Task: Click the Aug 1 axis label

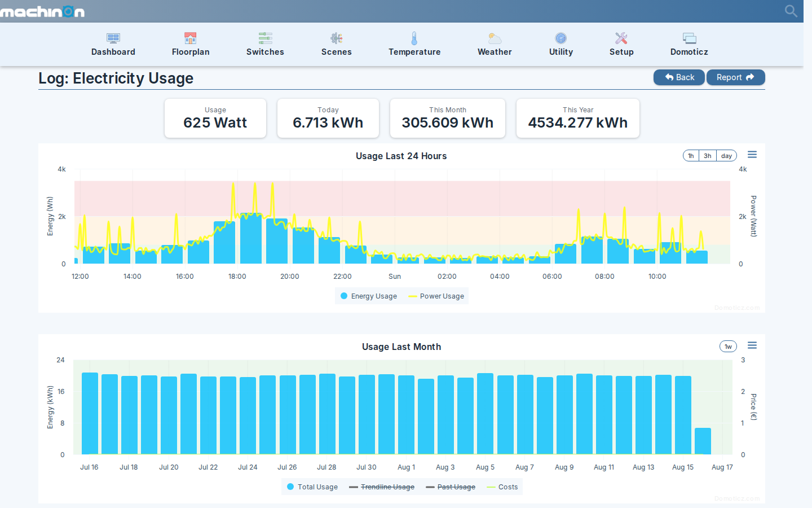Action: (x=407, y=467)
